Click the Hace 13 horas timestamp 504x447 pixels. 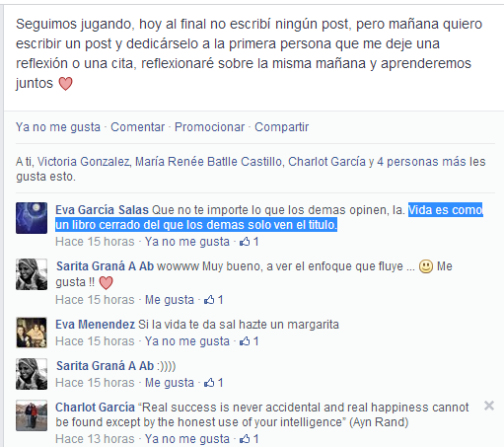[x=95, y=439]
